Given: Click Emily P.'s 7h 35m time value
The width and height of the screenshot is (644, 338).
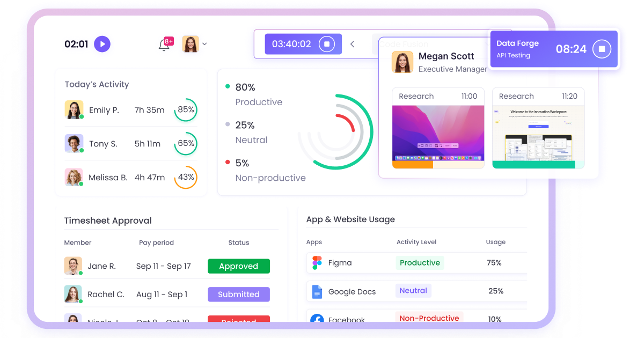Looking at the screenshot, I should coord(150,110).
